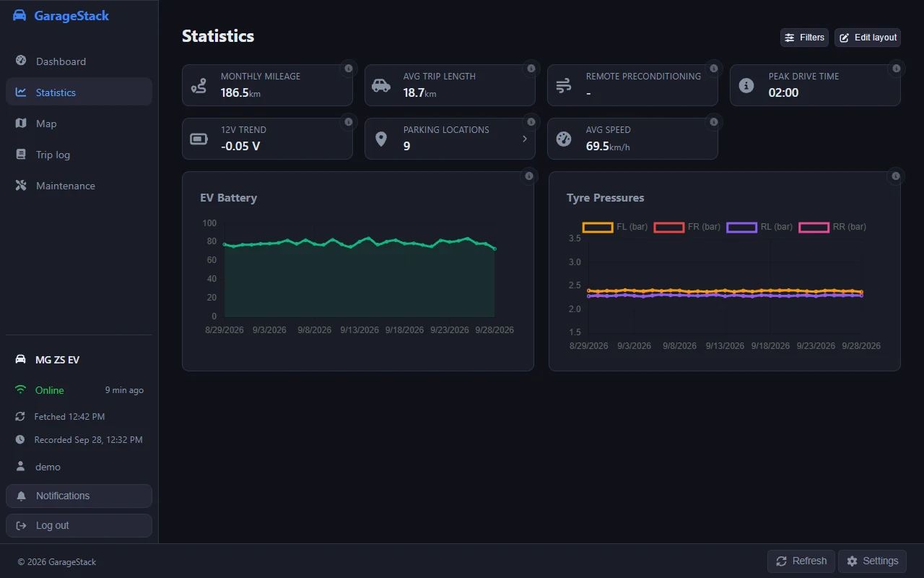Click the refresh icon next to Fetched 12:42 PM

click(x=20, y=417)
